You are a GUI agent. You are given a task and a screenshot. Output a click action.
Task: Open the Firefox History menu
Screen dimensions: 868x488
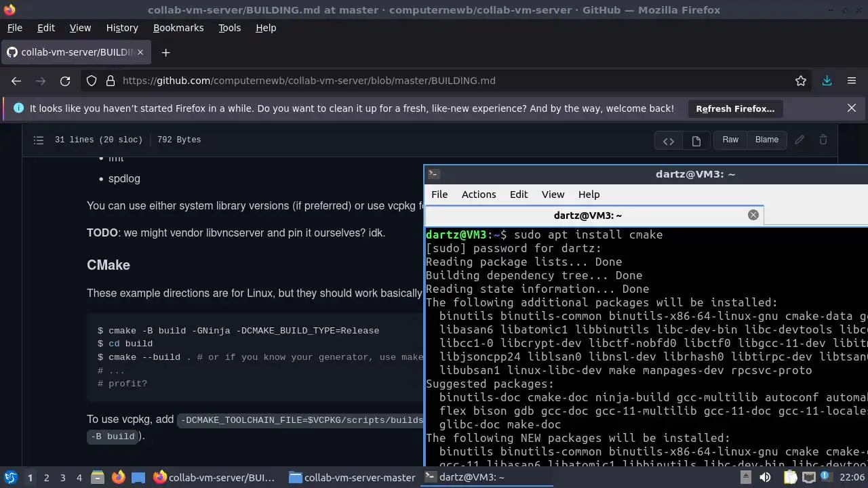point(122,28)
